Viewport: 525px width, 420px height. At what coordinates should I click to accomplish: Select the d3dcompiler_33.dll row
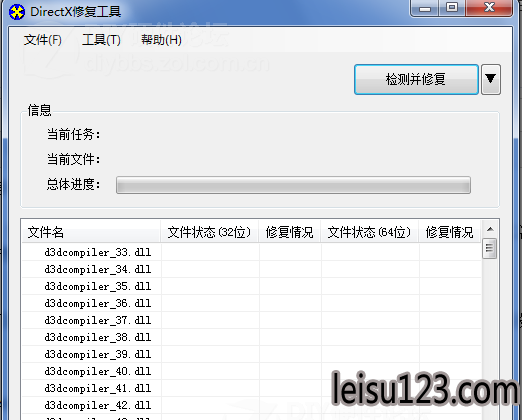pyautogui.click(x=251, y=252)
